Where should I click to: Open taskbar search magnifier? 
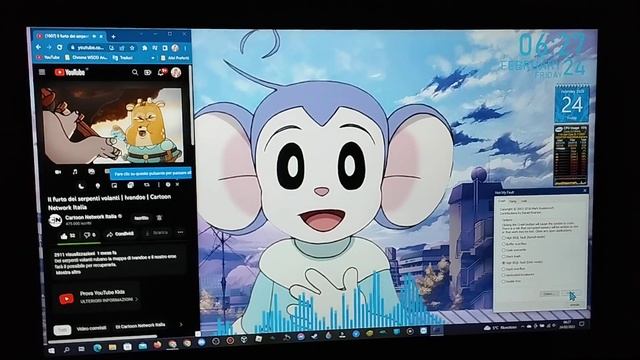67,350
